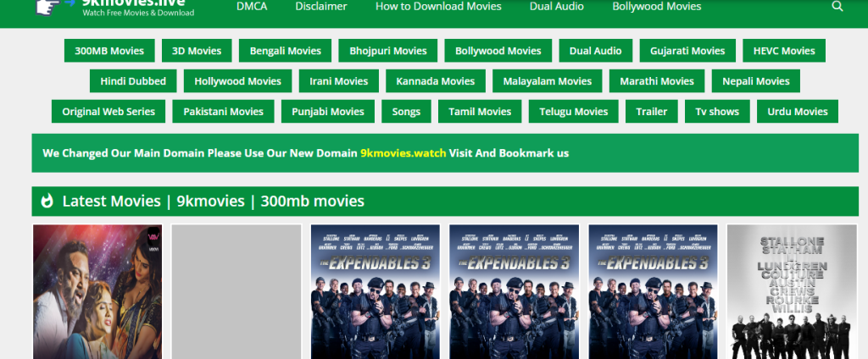Screen dimensions: 868x359
Task: Click the 9kmovies pointing-hand logo
Action: tap(55, 7)
